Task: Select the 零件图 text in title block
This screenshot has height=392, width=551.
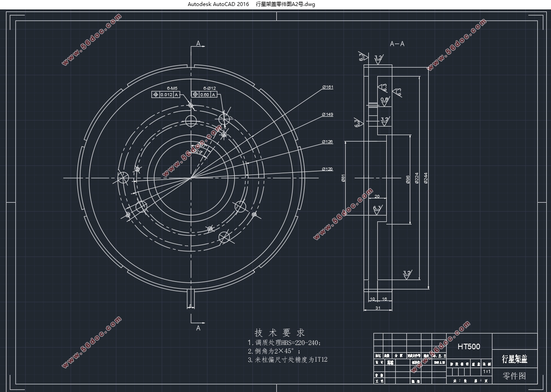Action: click(x=514, y=376)
